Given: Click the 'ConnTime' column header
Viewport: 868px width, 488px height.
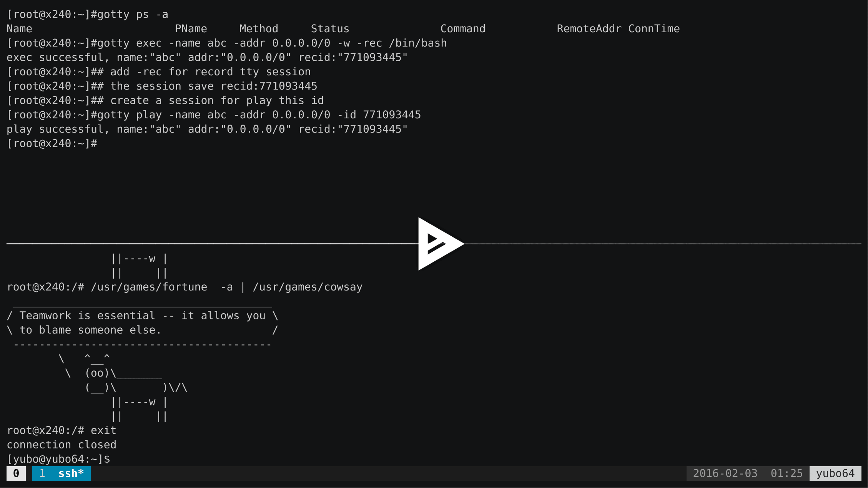Looking at the screenshot, I should [x=654, y=29].
